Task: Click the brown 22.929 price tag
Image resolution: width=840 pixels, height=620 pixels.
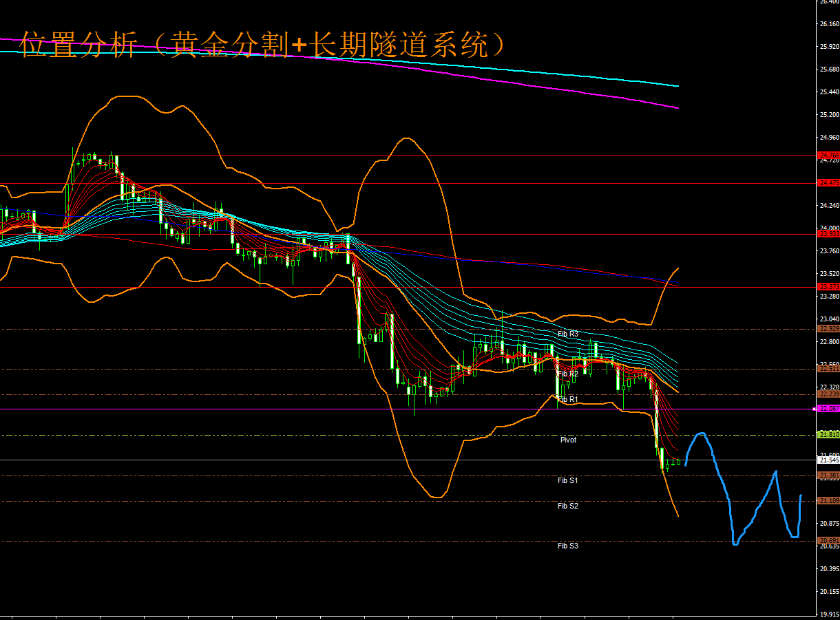Action: pyautogui.click(x=828, y=329)
